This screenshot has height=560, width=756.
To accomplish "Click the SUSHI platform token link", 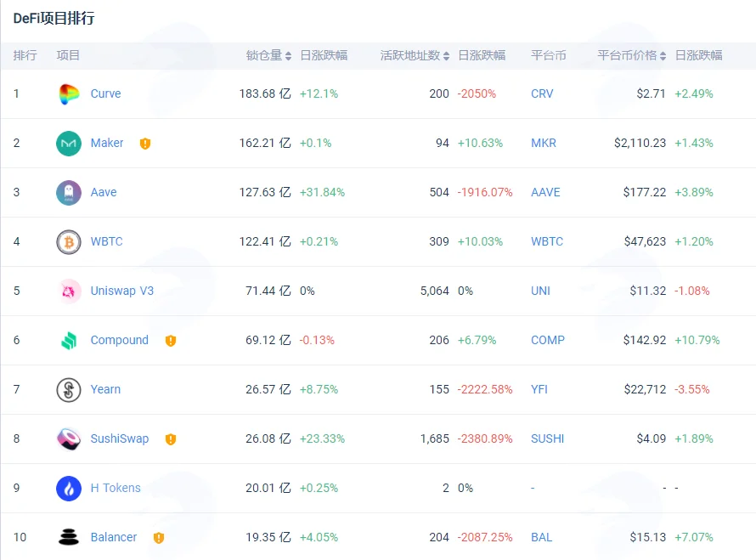I will click(547, 438).
